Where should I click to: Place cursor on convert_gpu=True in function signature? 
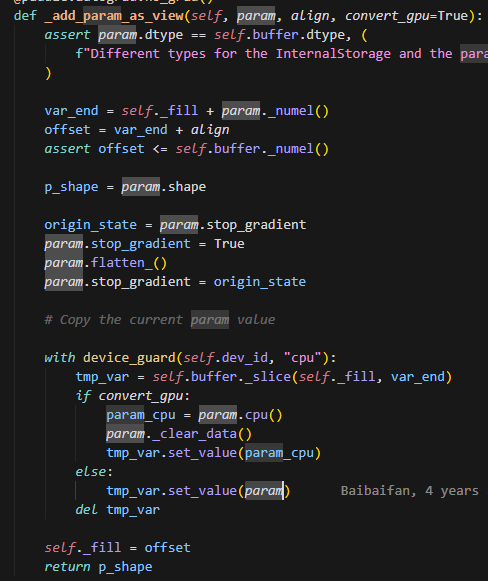tap(406, 16)
